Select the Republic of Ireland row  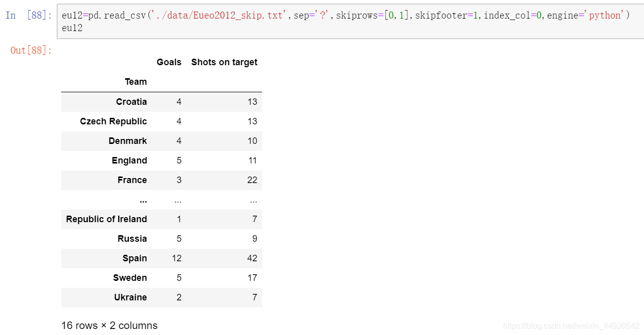[161, 219]
